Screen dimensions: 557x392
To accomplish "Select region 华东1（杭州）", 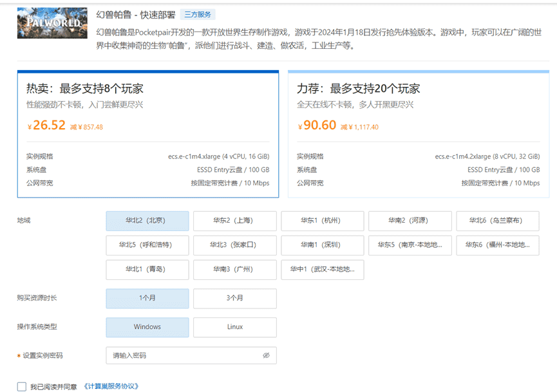I will click(x=323, y=221).
